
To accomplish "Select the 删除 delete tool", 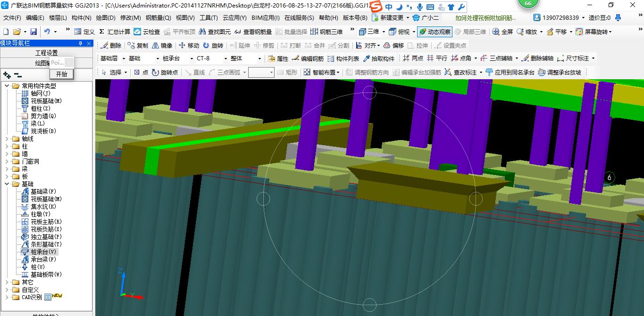I will 110,45.
